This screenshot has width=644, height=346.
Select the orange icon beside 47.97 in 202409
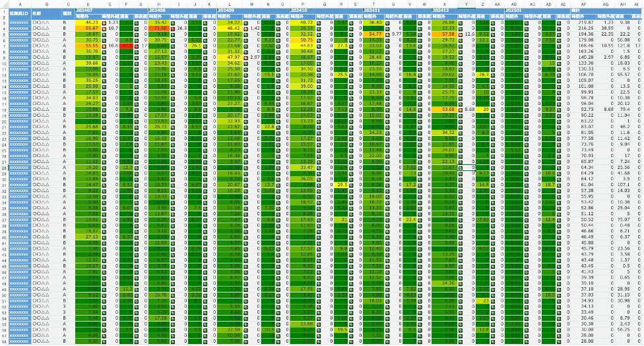(x=245, y=57)
